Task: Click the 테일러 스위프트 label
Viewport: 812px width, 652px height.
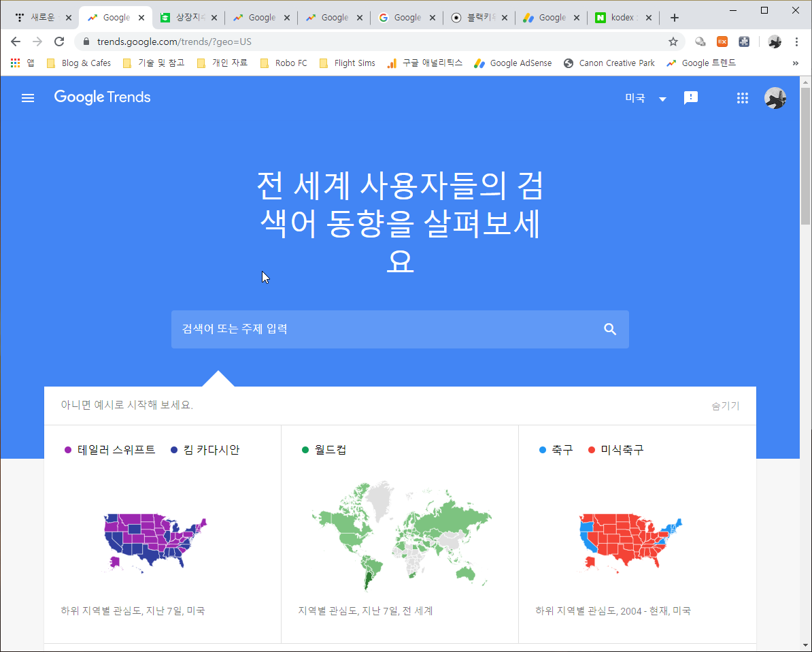Action: [x=116, y=450]
